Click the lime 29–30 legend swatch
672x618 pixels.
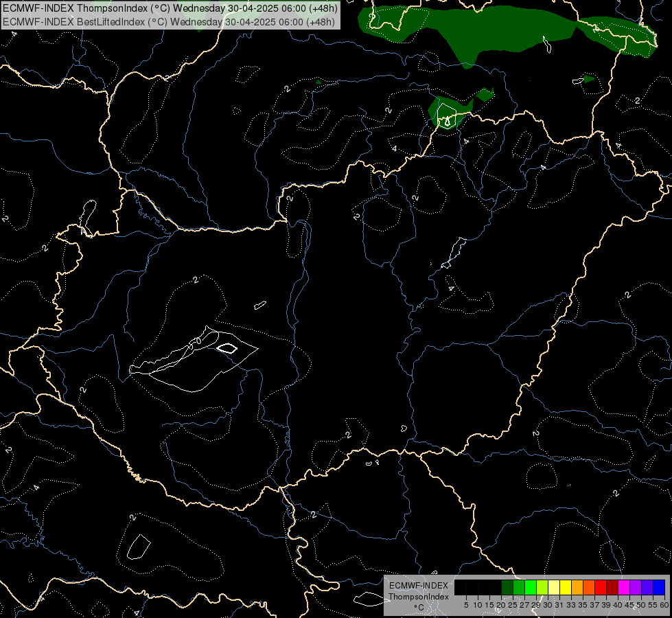point(542,588)
